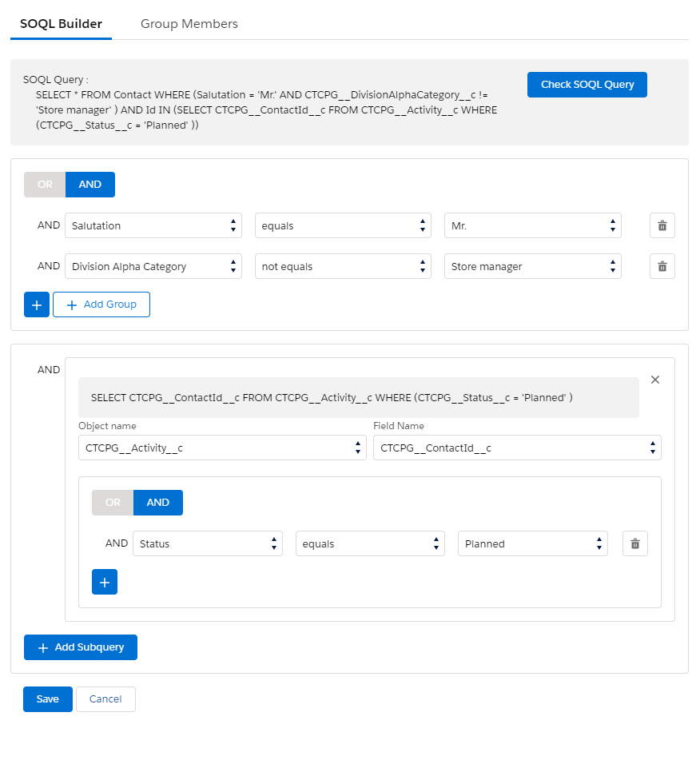The image size is (700, 784).
Task: Expand the Store manager value dropdown
Action: coord(532,266)
